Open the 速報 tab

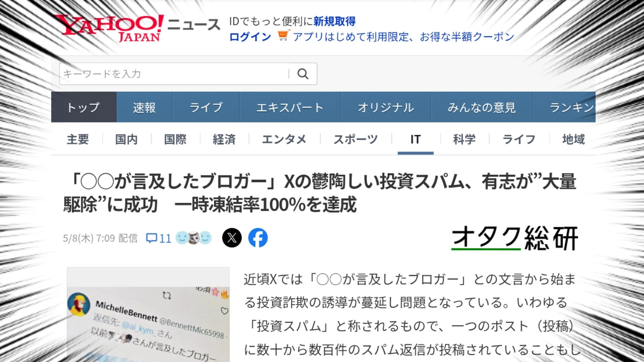click(144, 107)
